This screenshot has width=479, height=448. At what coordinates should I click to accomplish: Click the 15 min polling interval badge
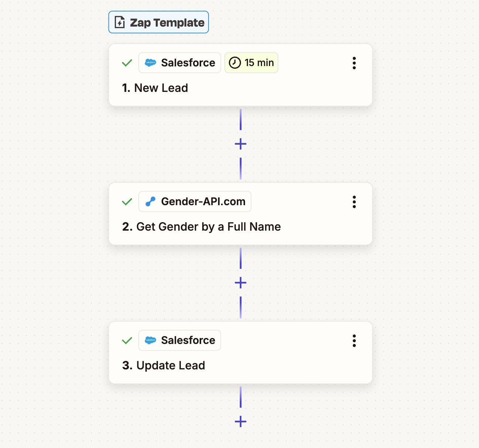pyautogui.click(x=251, y=63)
